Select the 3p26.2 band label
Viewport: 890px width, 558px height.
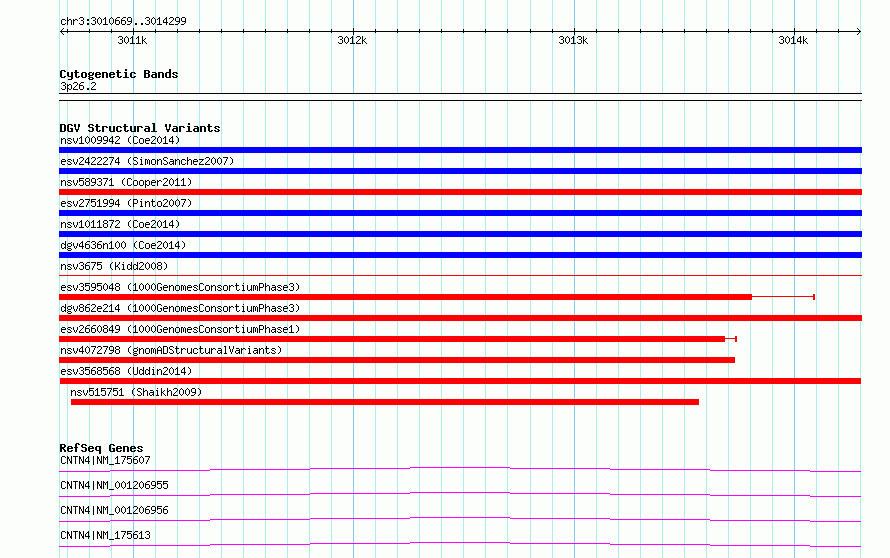tap(78, 87)
